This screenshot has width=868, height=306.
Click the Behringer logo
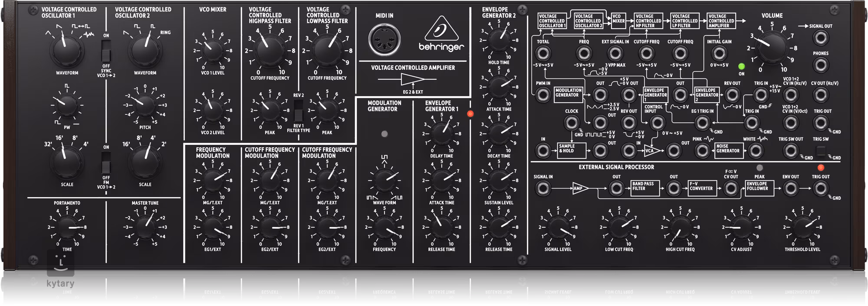click(441, 35)
